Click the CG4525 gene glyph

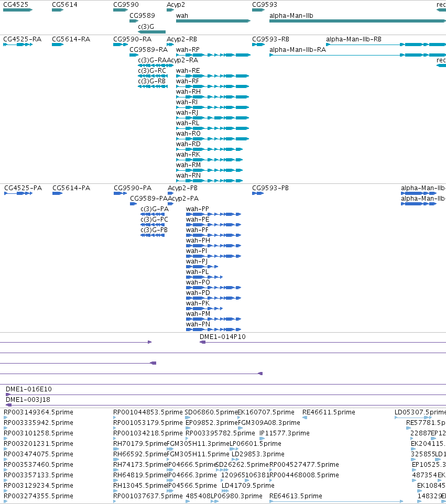pyautogui.click(x=18, y=10)
